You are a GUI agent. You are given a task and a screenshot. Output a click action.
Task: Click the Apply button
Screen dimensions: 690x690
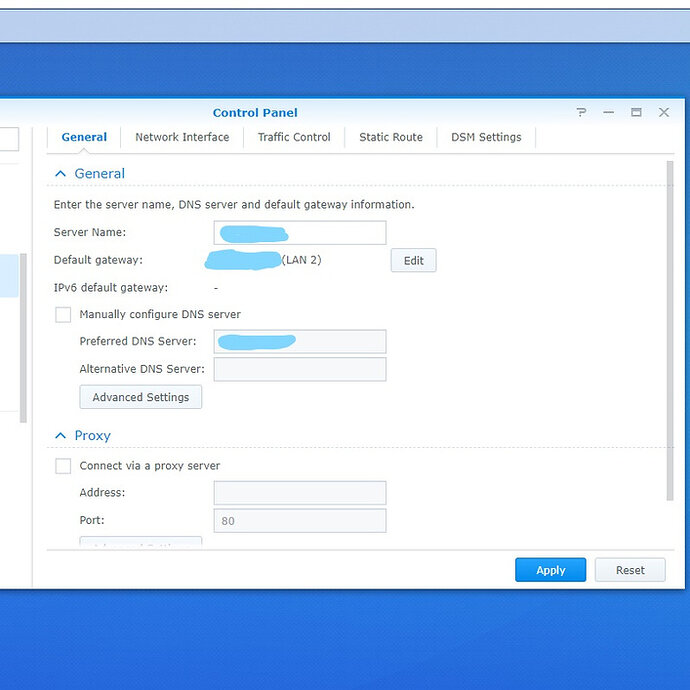pos(551,570)
